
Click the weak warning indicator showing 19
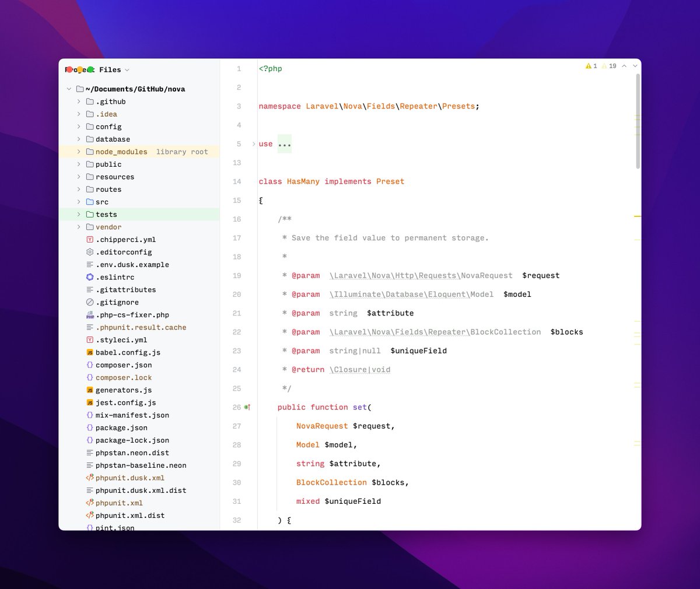[x=609, y=66]
